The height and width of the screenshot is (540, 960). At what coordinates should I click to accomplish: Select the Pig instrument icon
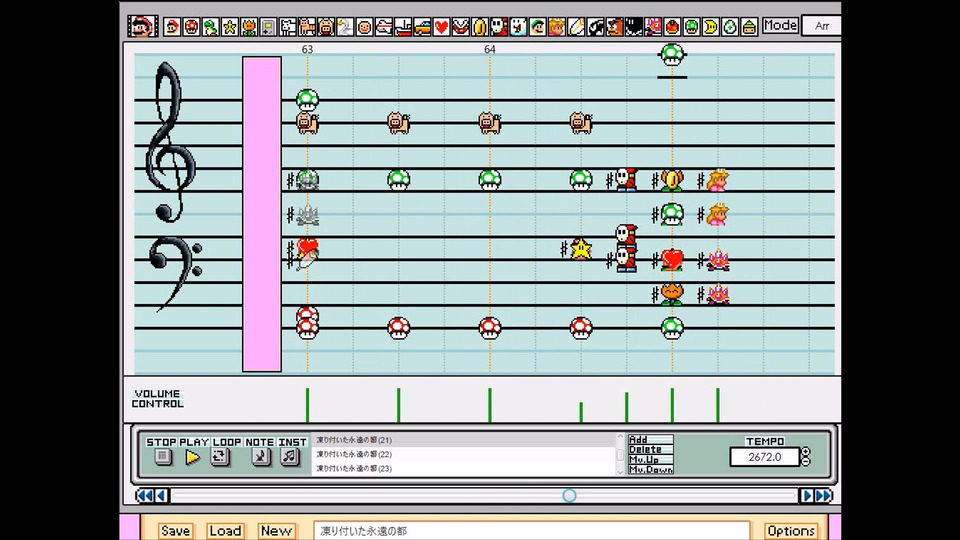click(x=326, y=27)
